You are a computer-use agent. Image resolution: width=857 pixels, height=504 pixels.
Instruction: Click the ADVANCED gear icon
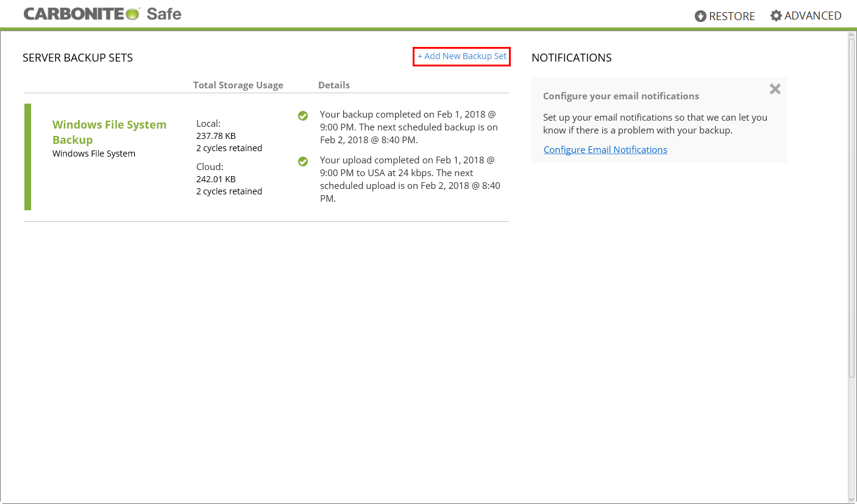point(776,16)
